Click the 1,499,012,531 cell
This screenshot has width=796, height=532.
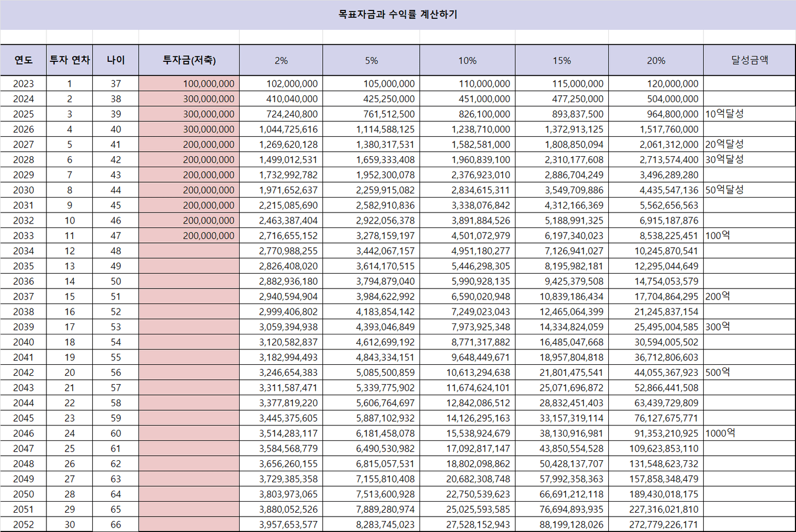click(x=281, y=159)
